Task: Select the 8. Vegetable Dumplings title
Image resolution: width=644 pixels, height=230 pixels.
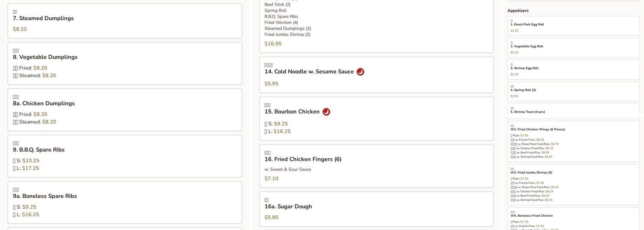Action: [45, 57]
